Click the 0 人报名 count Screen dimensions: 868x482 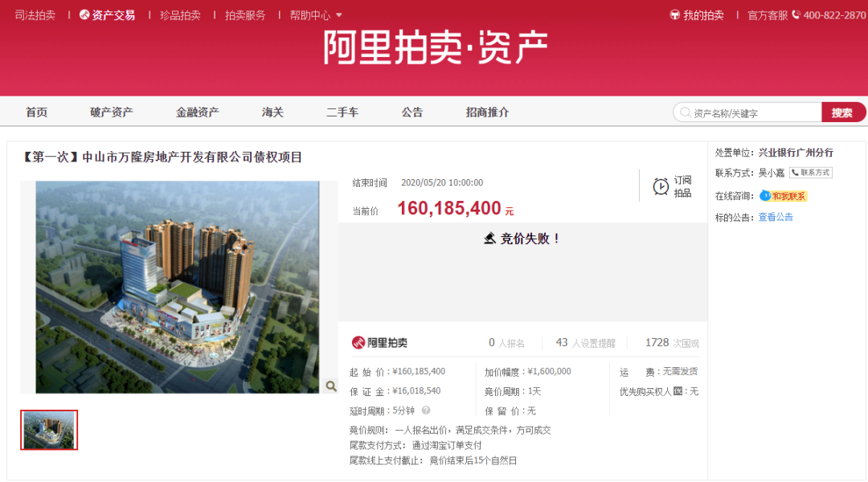point(506,343)
